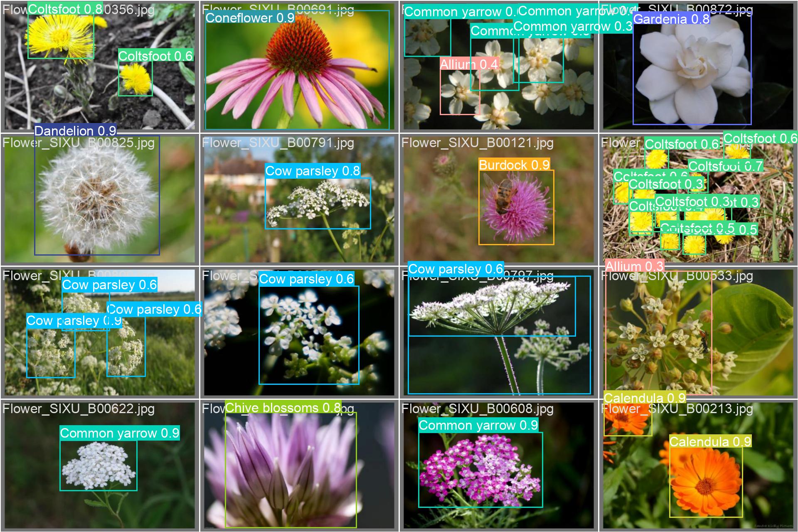This screenshot has width=798, height=532.
Task: Select the purple burdock with bee image
Action: (515, 208)
